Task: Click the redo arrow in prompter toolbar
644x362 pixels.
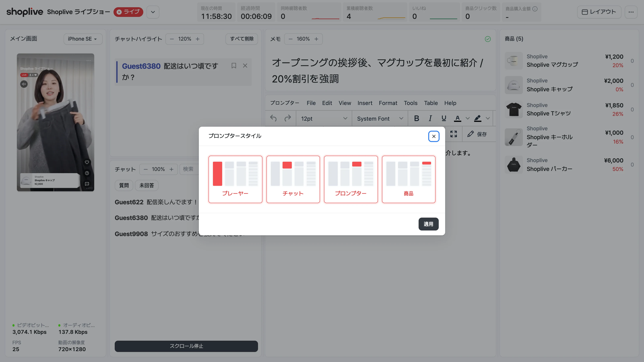Action: (288, 118)
